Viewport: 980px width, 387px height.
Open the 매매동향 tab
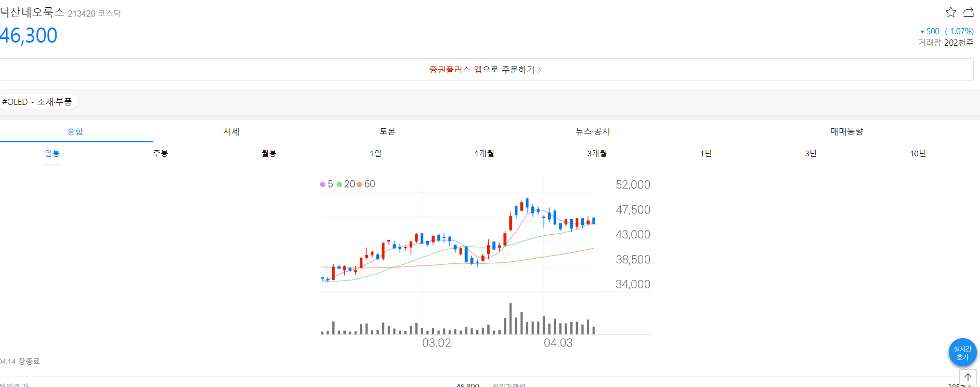[x=847, y=131]
